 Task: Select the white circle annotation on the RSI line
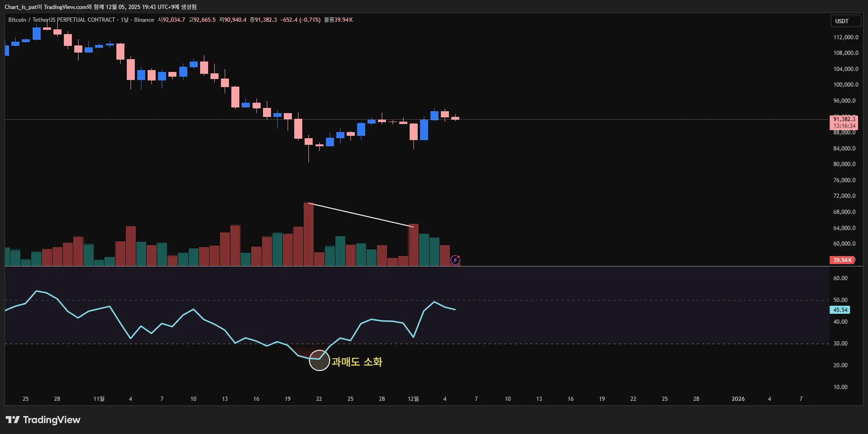pos(319,361)
